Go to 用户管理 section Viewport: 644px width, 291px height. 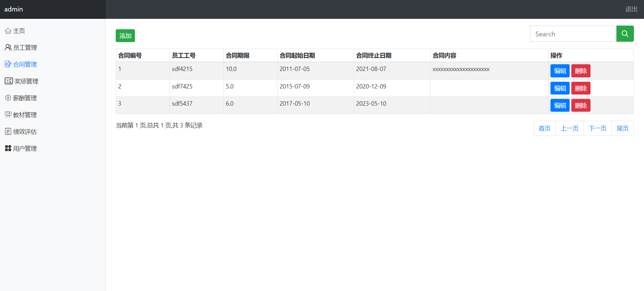[x=25, y=148]
